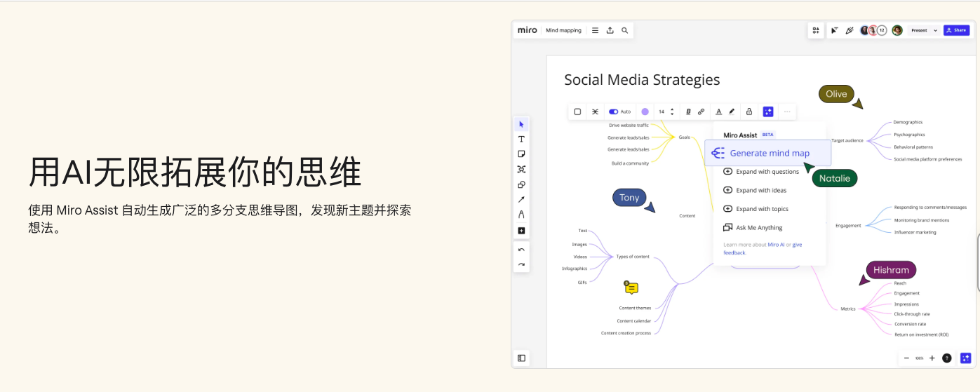
Task: Select the Connection line arrow tool
Action: (x=521, y=200)
